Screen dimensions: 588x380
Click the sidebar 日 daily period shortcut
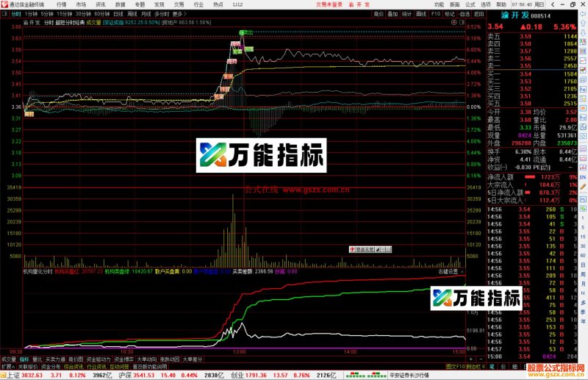coord(583,265)
